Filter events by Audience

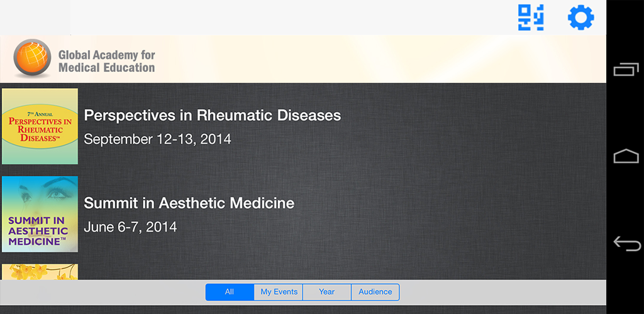pos(375,292)
